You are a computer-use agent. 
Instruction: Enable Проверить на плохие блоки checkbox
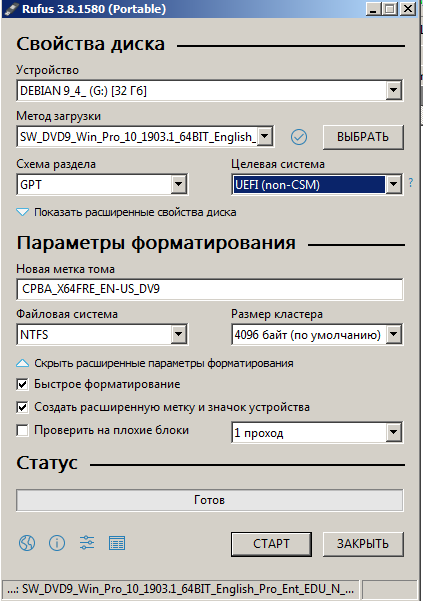pyautogui.click(x=22, y=430)
